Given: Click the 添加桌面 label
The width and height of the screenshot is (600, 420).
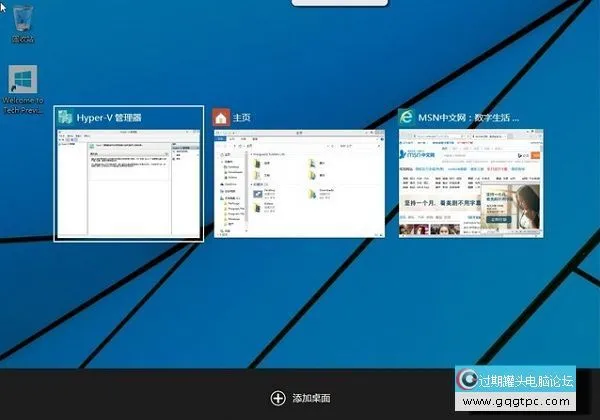Looking at the screenshot, I should (310, 398).
